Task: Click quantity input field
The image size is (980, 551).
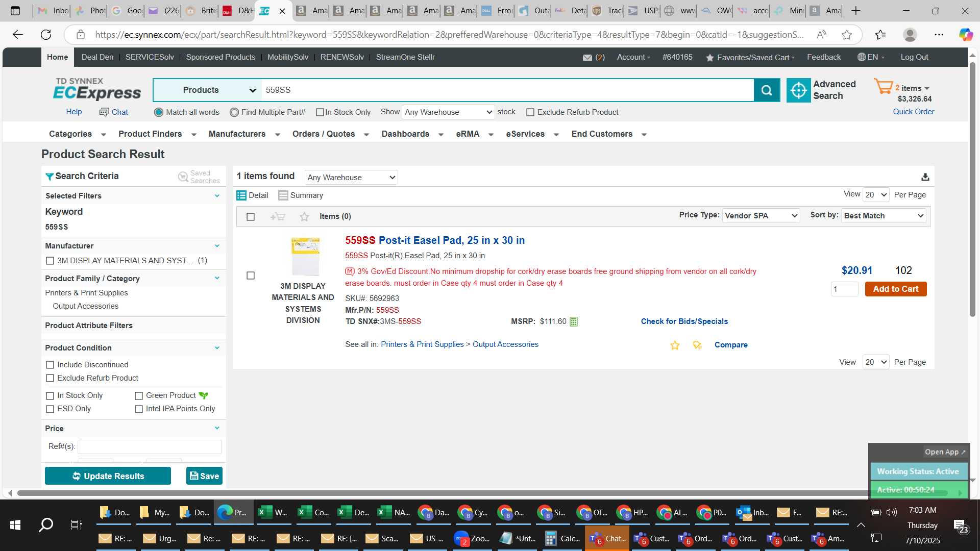Action: click(x=844, y=289)
